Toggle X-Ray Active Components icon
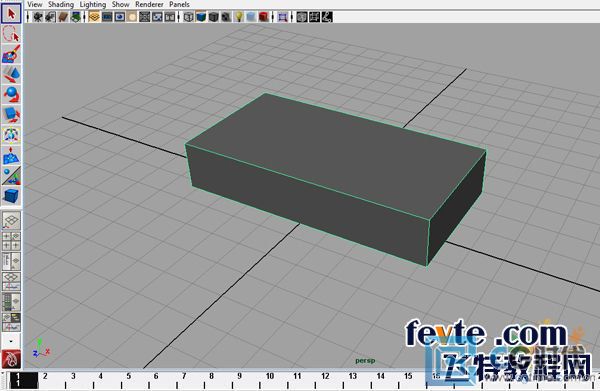 point(314,17)
